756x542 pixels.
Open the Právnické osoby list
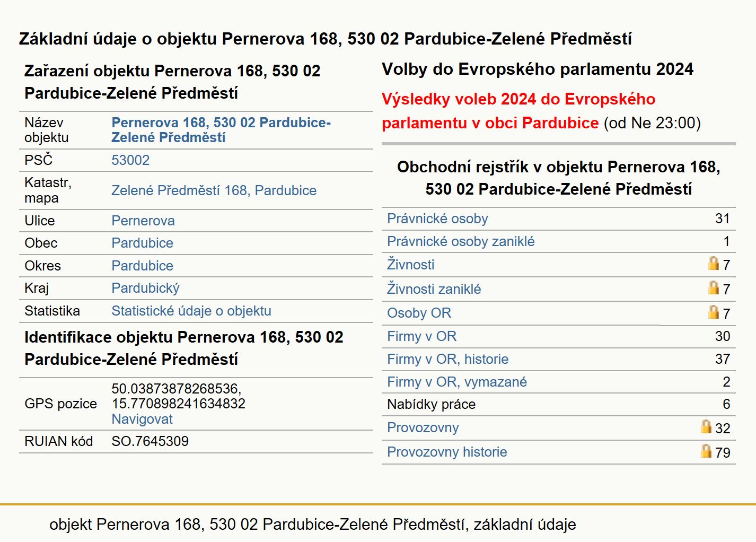click(437, 218)
